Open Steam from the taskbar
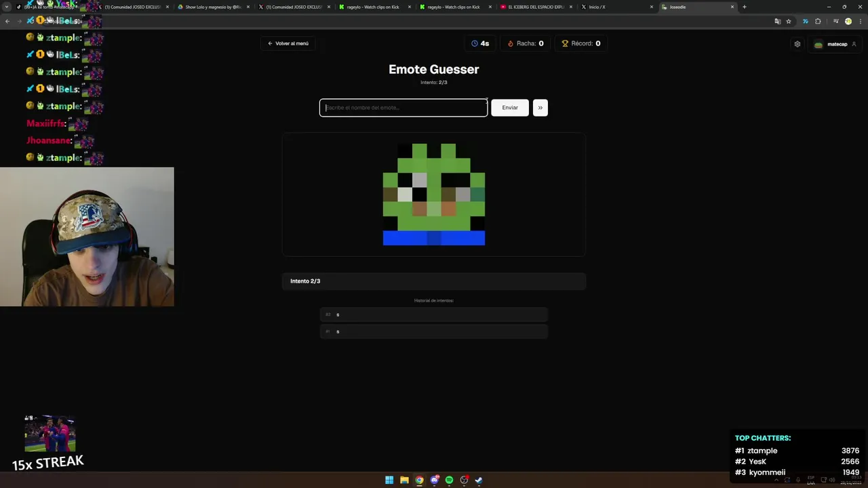 (x=479, y=480)
